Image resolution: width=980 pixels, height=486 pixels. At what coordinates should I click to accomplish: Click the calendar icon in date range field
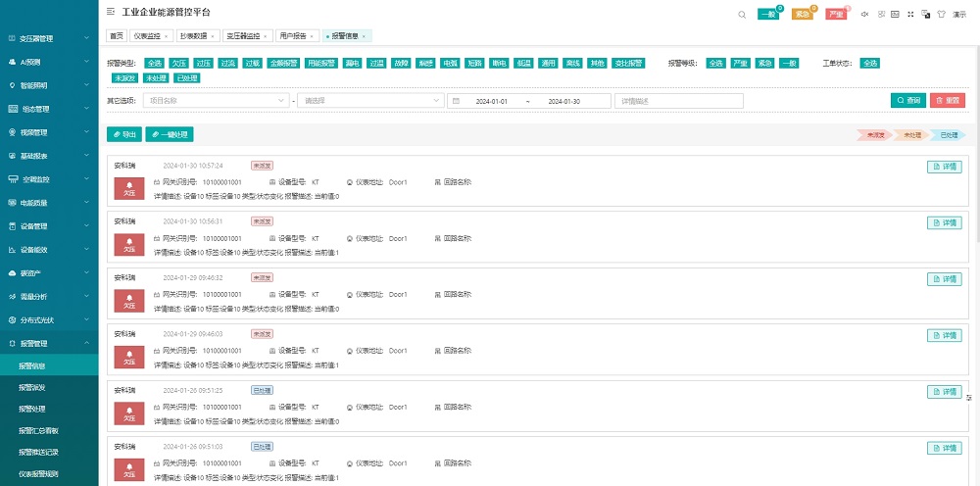tap(456, 101)
